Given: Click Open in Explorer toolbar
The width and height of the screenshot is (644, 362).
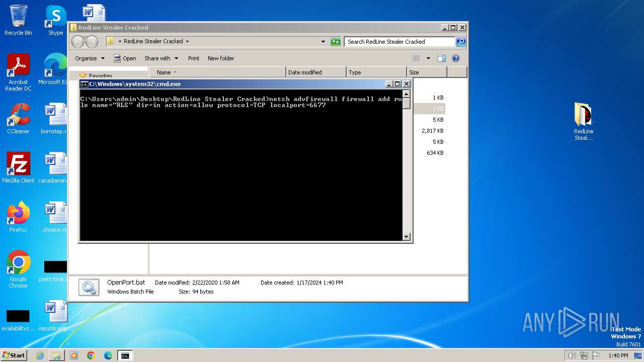Looking at the screenshot, I should pyautogui.click(x=125, y=58).
